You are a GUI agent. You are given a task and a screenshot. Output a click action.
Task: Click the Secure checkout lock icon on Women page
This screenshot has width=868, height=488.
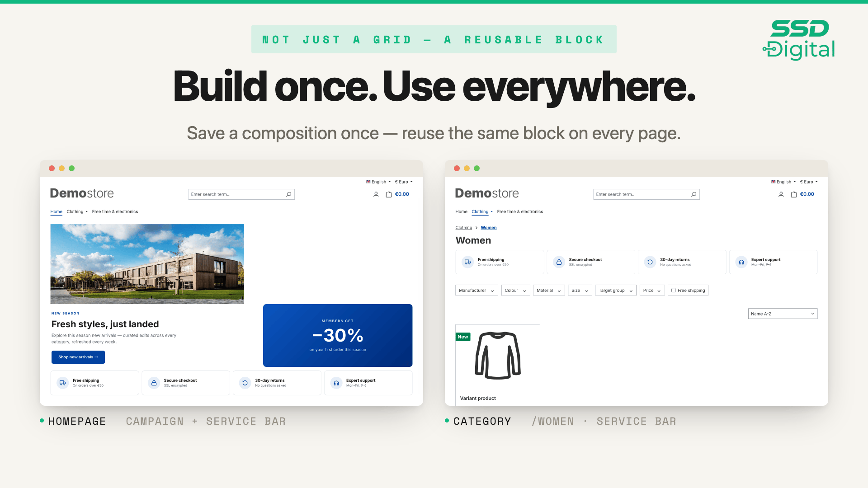[559, 262]
